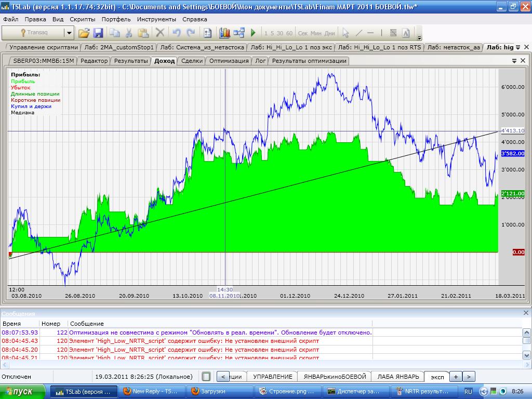Click the messages panel vertical scrollbar down arrow
Image resolution: width=532 pixels, height=399 pixels.
click(x=527, y=355)
